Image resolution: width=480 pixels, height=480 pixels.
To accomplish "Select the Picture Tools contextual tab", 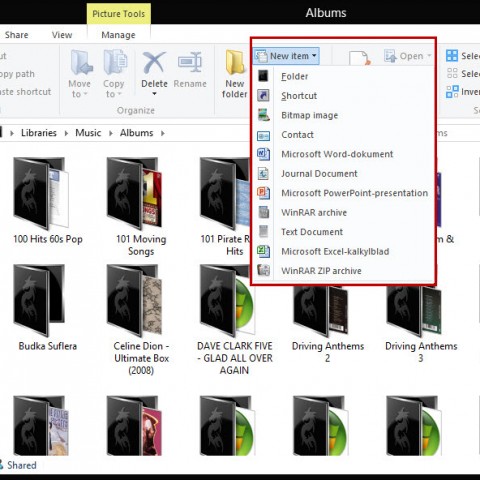I will [118, 14].
